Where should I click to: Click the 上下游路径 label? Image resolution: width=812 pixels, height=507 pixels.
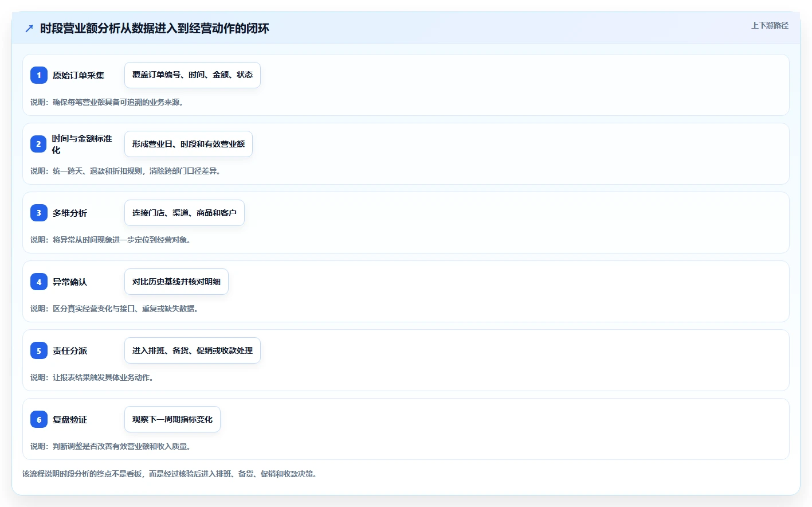click(770, 25)
